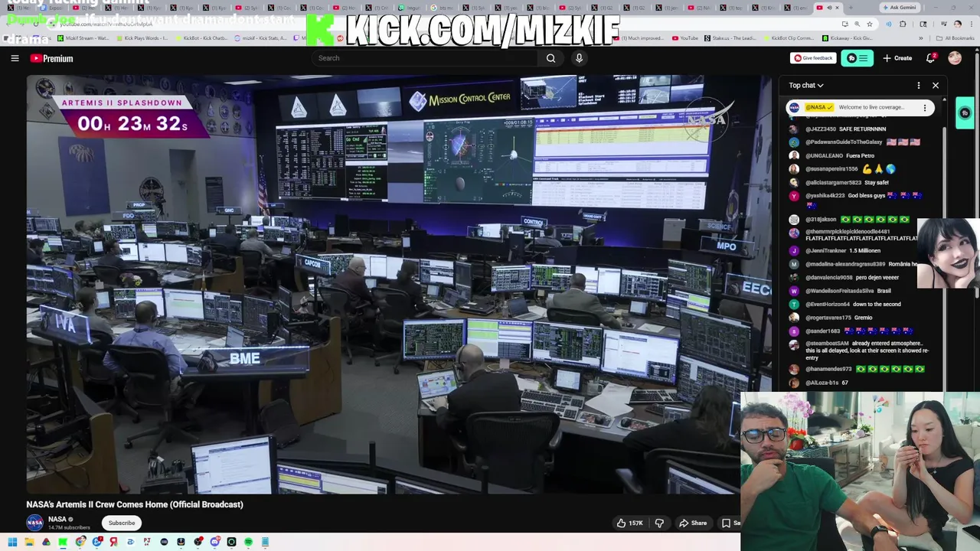
Task: Click the YouTube search field
Action: 425,58
